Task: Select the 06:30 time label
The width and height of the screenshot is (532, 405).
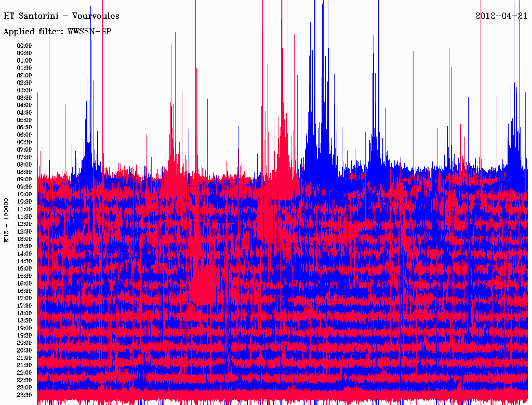Action: pyautogui.click(x=24, y=142)
